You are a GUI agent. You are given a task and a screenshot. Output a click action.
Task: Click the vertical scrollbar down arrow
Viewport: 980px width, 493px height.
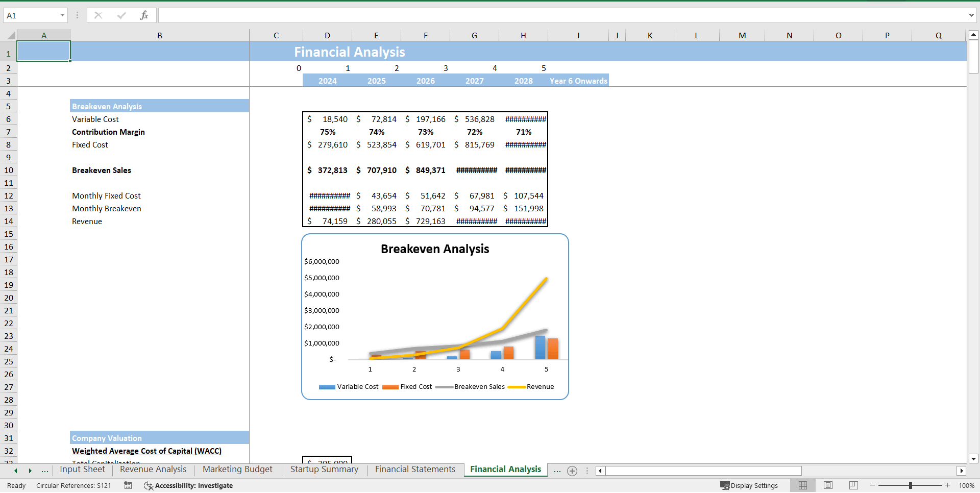(973, 459)
